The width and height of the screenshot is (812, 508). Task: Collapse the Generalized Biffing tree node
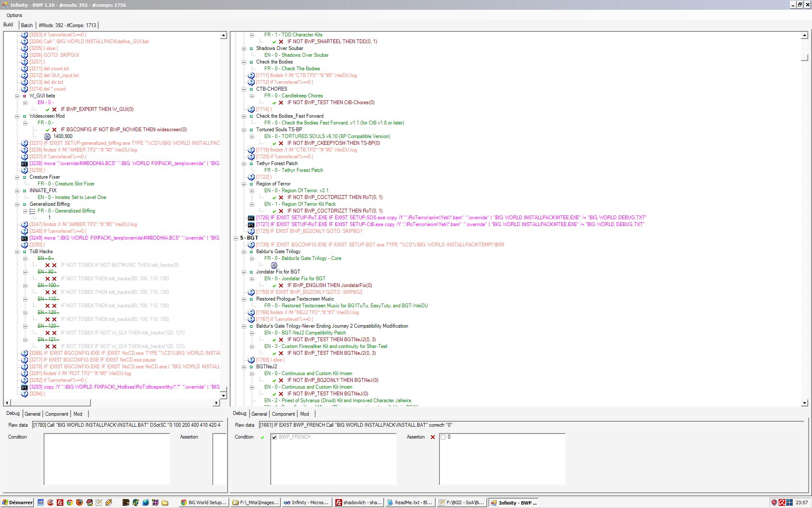tap(17, 204)
